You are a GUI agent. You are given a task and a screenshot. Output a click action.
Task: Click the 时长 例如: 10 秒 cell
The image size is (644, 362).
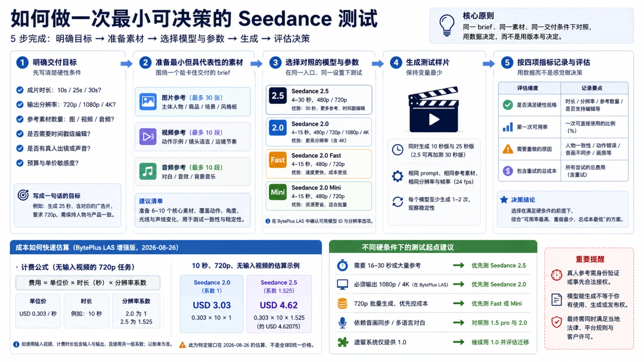86,311
